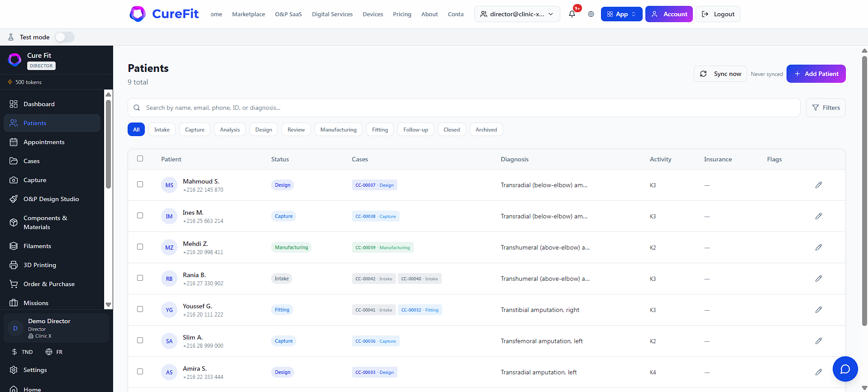Click the pencil icon for Slim A.
This screenshot has width=868, height=392.
(x=819, y=341)
